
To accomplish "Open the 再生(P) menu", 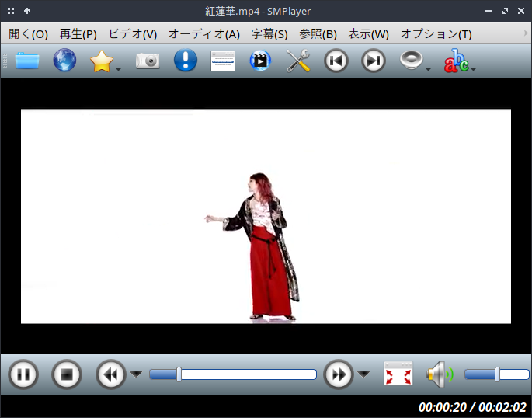I will (78, 34).
